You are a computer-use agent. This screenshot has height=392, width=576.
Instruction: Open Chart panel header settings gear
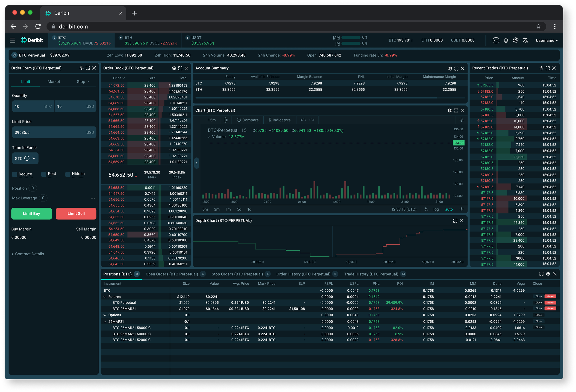pyautogui.click(x=450, y=111)
